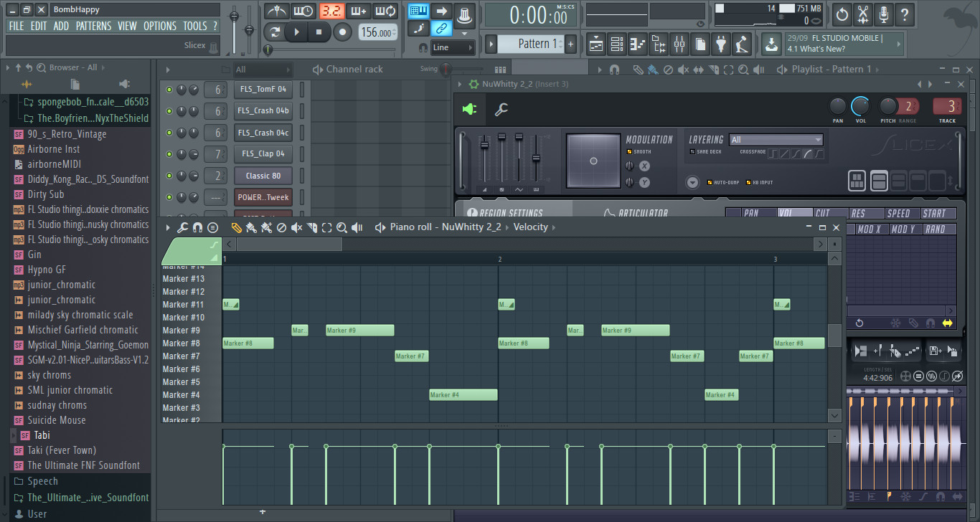Open the Line shape dropdown near the transport

(451, 47)
